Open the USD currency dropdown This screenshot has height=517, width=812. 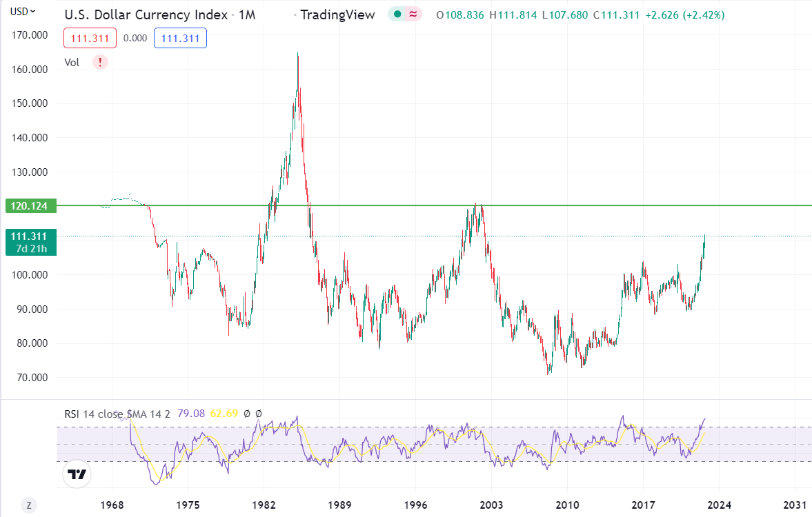tap(23, 12)
